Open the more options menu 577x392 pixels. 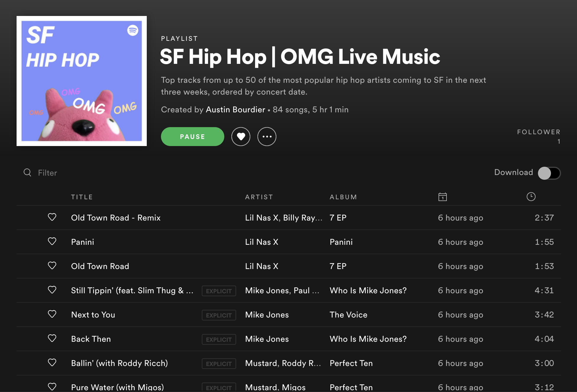point(267,137)
